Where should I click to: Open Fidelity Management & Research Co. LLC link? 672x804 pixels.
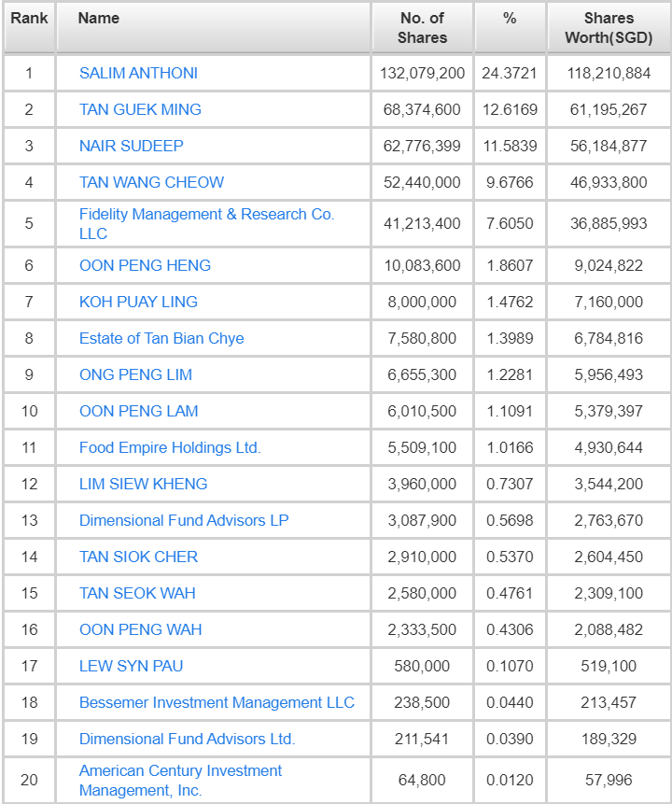[x=206, y=215]
